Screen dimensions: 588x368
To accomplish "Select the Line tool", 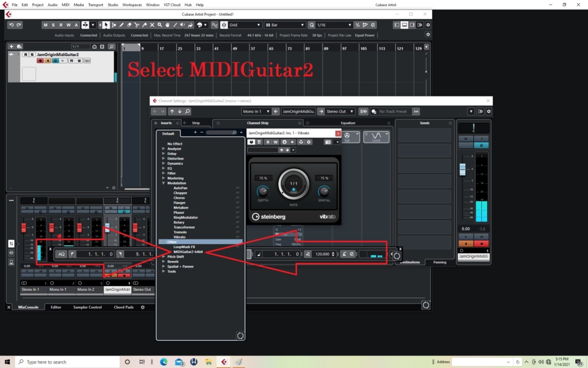I will tap(175, 25).
